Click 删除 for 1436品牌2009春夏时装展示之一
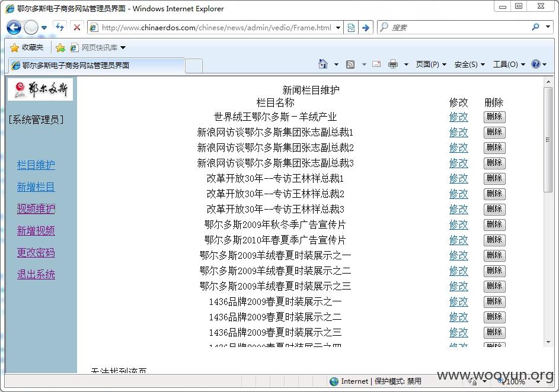This screenshot has height=392, width=559. tap(494, 301)
